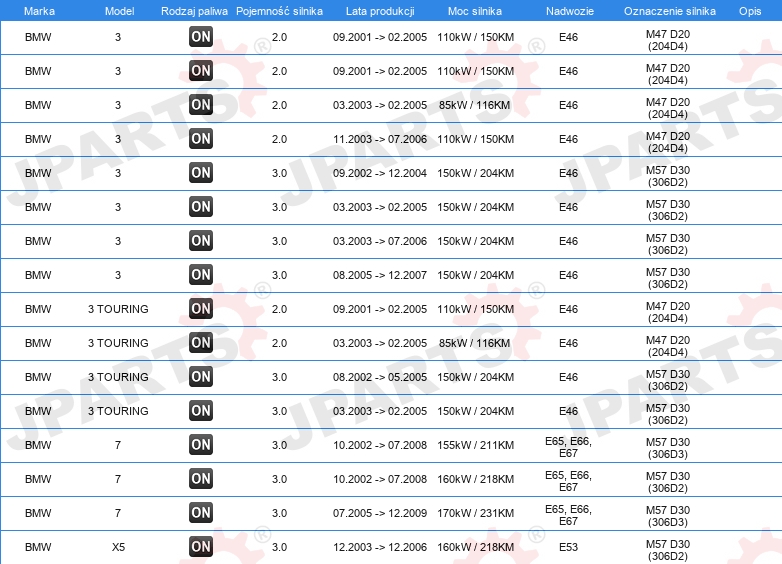Click ON fuel icon in 11.2003 -> 07.2006 row

(201, 139)
